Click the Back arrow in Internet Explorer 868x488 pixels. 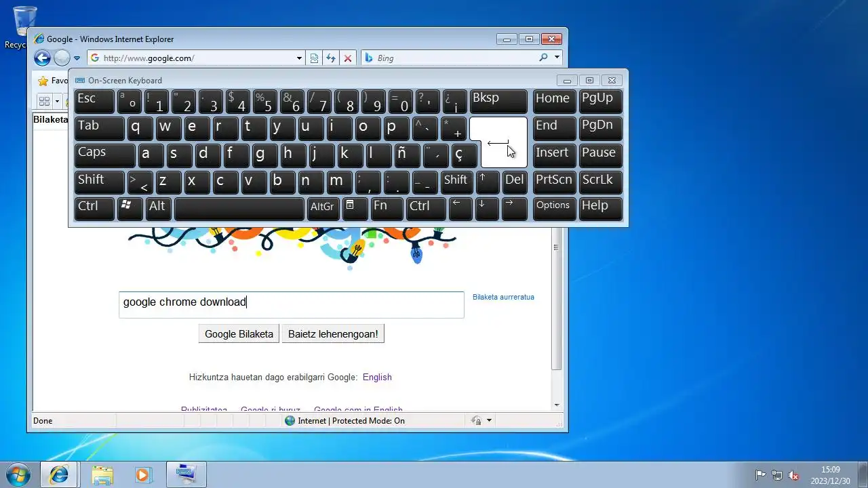(x=42, y=58)
